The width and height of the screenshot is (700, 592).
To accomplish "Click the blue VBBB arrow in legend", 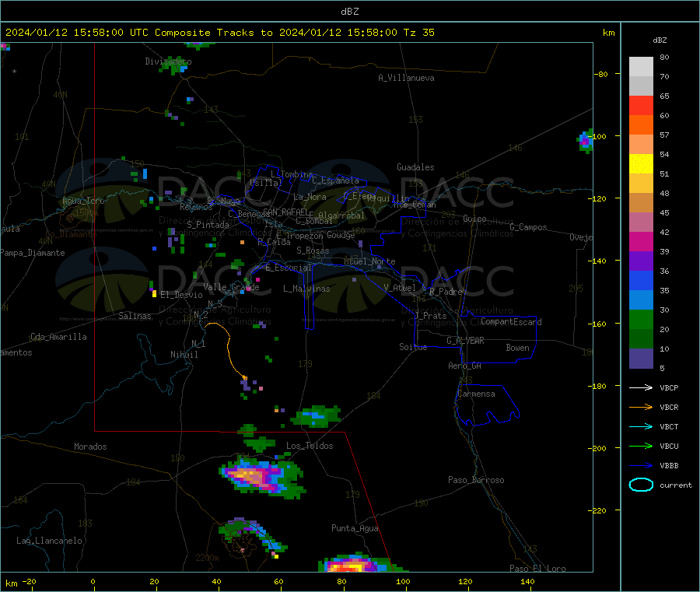I will point(641,465).
